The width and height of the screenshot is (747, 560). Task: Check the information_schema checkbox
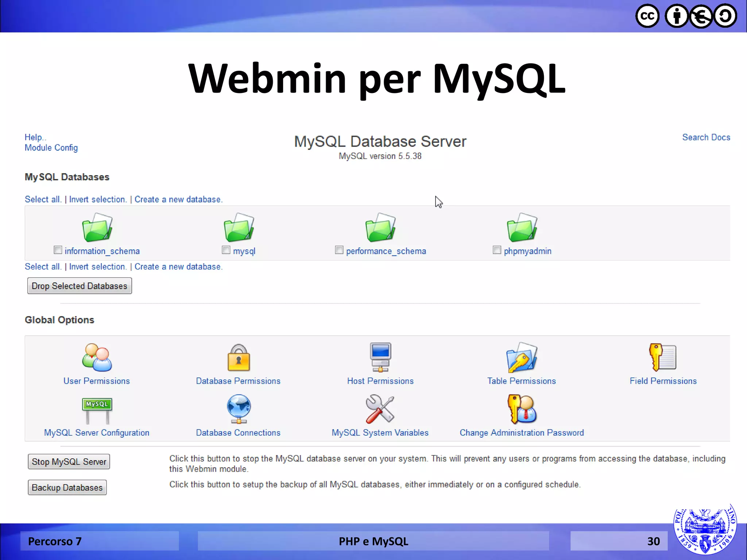tap(58, 250)
